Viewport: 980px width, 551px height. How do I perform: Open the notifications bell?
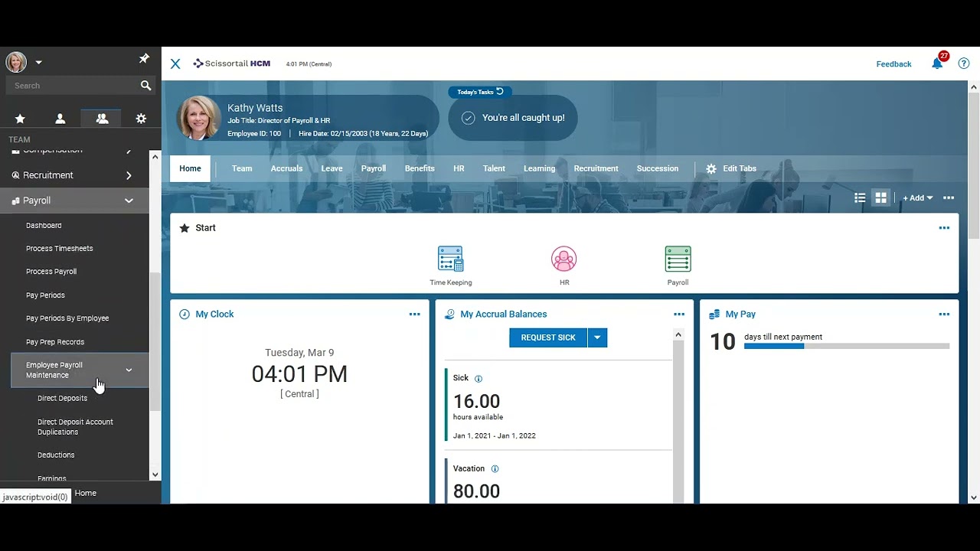coord(937,64)
